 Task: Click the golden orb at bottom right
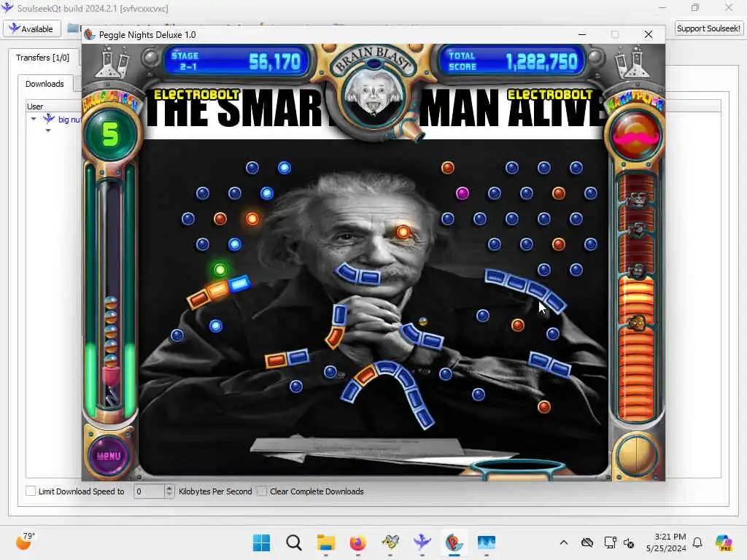635,455
